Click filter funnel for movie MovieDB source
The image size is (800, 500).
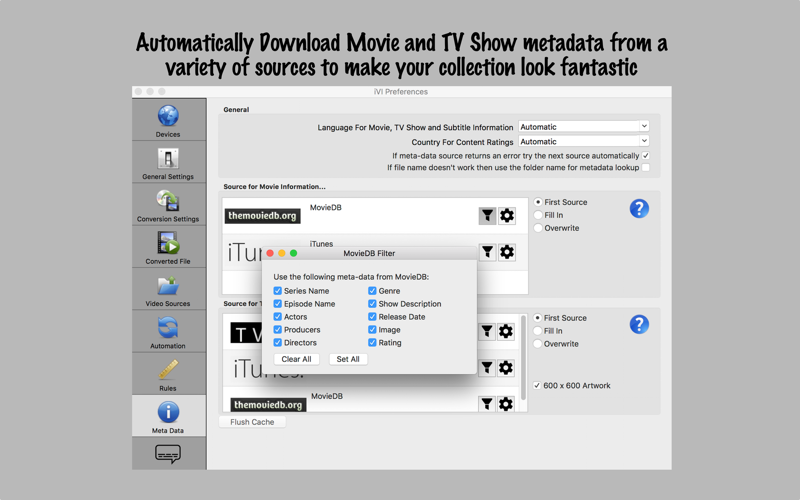coord(487,216)
